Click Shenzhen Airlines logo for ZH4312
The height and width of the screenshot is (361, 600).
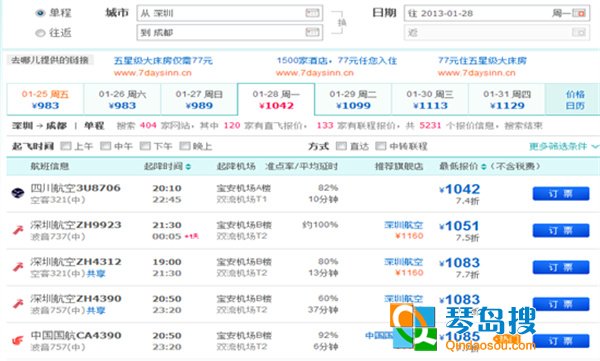click(18, 267)
